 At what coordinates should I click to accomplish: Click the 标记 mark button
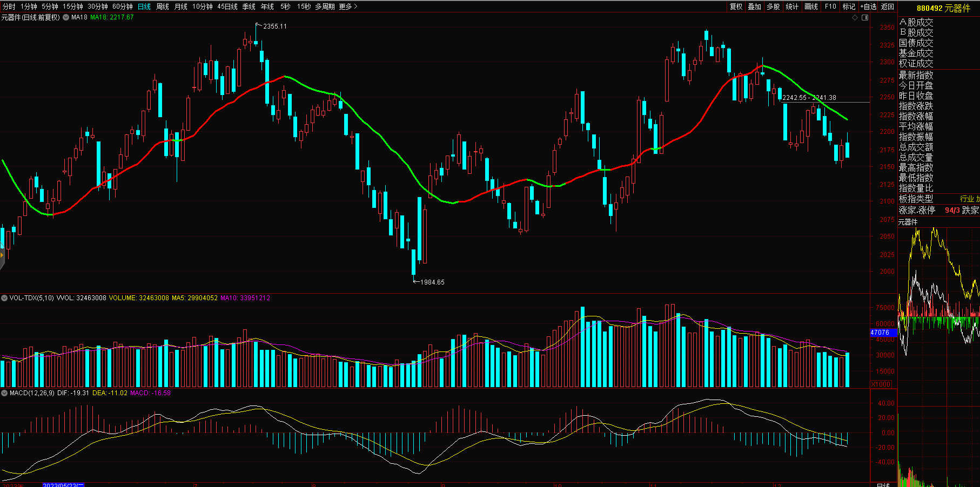(x=849, y=6)
